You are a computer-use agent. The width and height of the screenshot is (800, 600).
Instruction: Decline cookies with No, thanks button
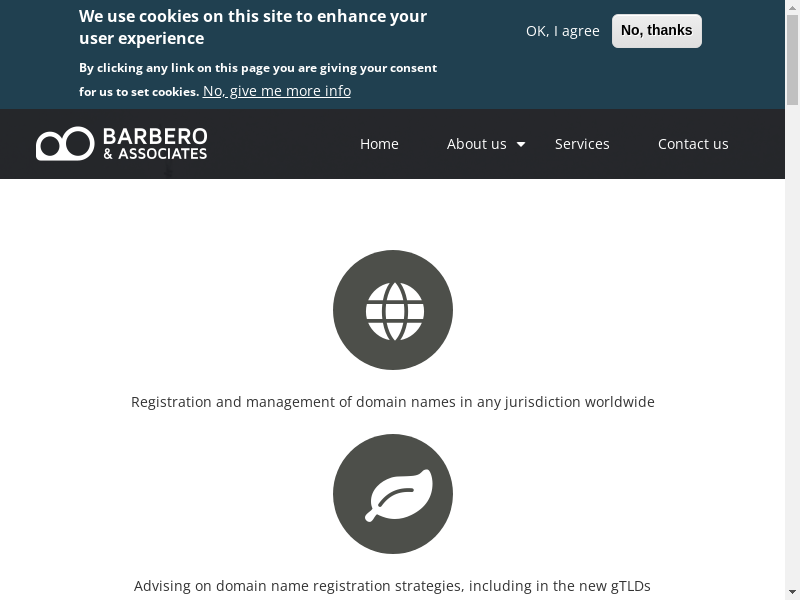click(656, 31)
